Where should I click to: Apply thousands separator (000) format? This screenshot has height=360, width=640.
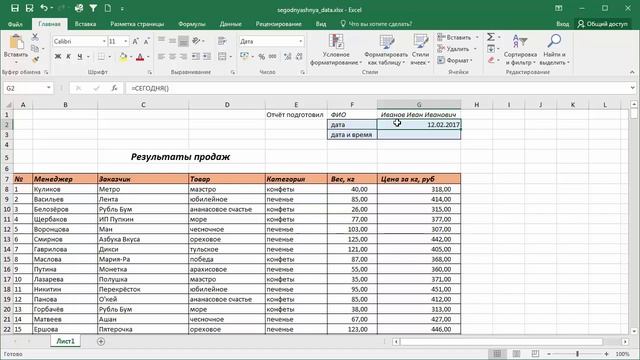273,57
